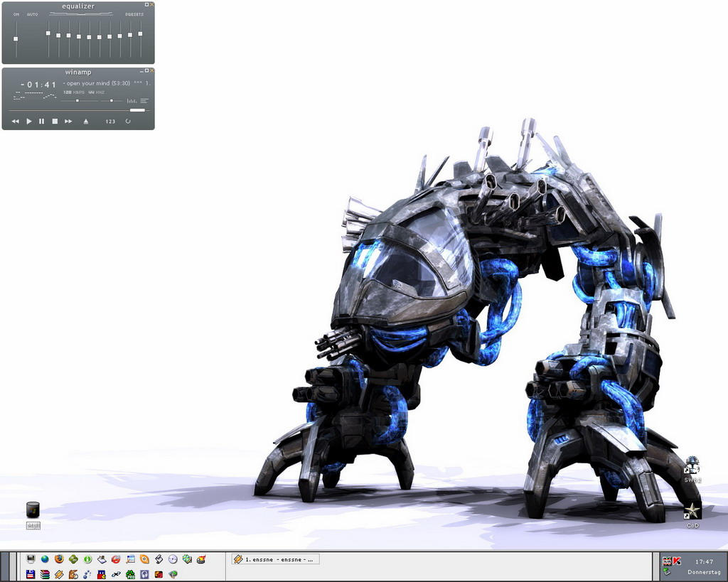Open the green ICQ flower icon
This screenshot has width=728, height=582.
pos(131,574)
